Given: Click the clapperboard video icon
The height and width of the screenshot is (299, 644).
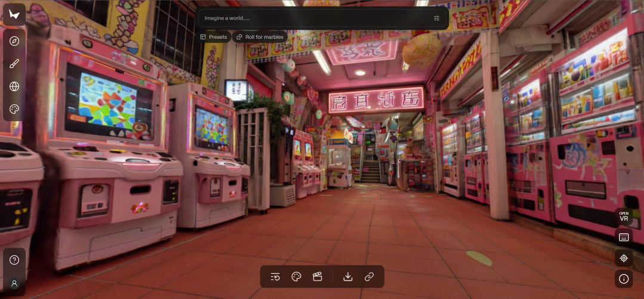Looking at the screenshot, I should [x=318, y=277].
